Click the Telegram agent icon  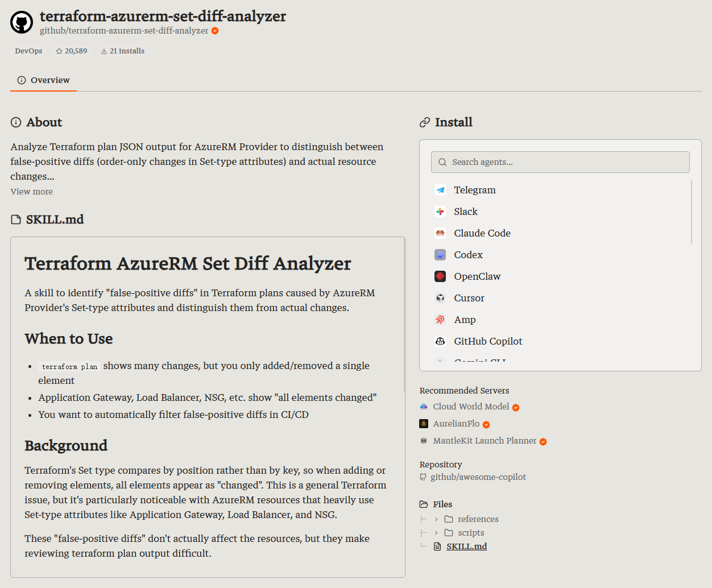coord(440,190)
